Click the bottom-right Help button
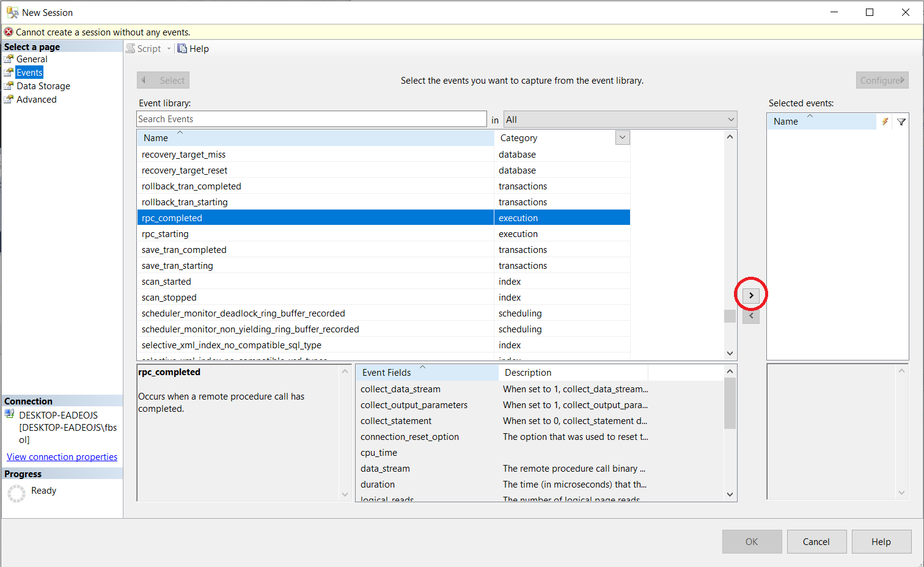 [881, 542]
